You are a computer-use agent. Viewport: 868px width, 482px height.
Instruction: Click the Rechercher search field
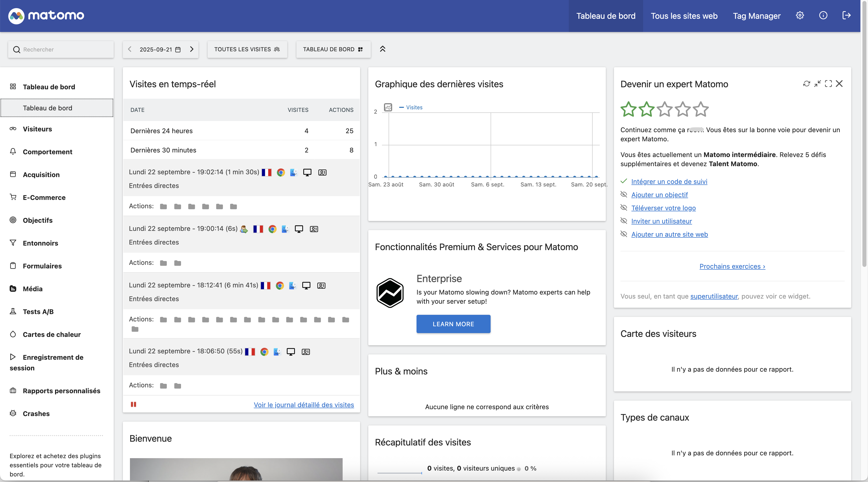(x=61, y=49)
